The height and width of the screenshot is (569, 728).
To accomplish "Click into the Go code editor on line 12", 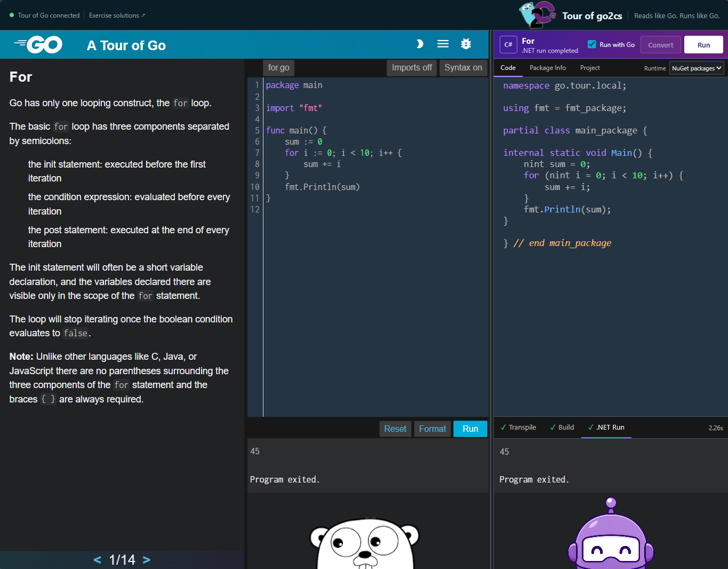I will [375, 209].
